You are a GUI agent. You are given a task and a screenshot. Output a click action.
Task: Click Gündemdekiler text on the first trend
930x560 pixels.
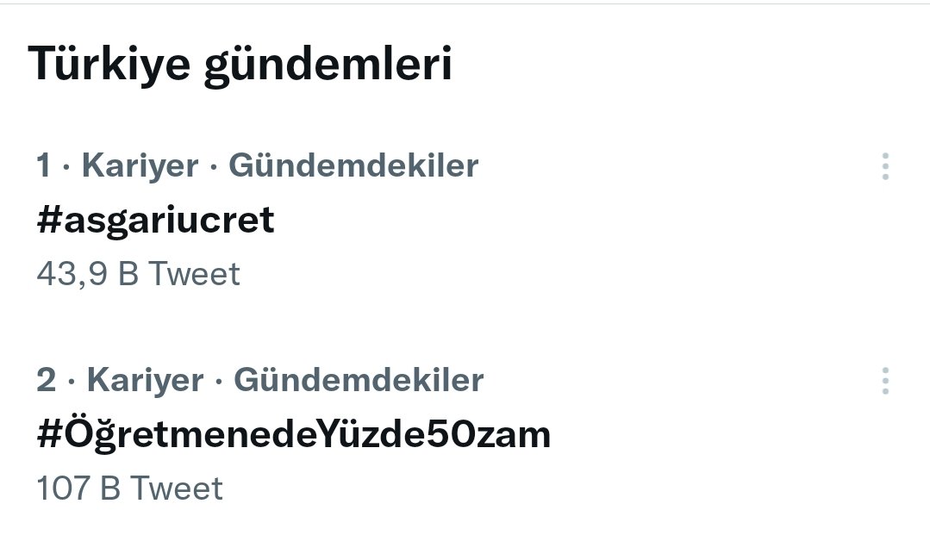click(x=353, y=165)
